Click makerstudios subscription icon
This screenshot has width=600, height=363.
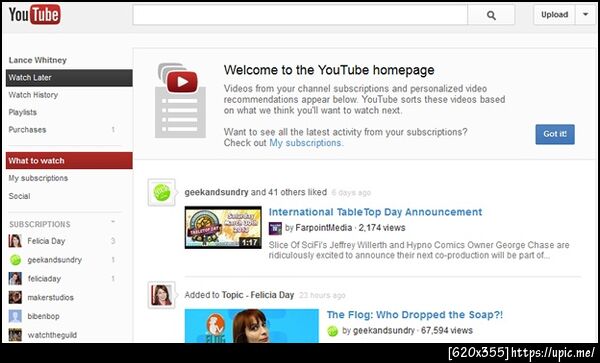click(15, 297)
